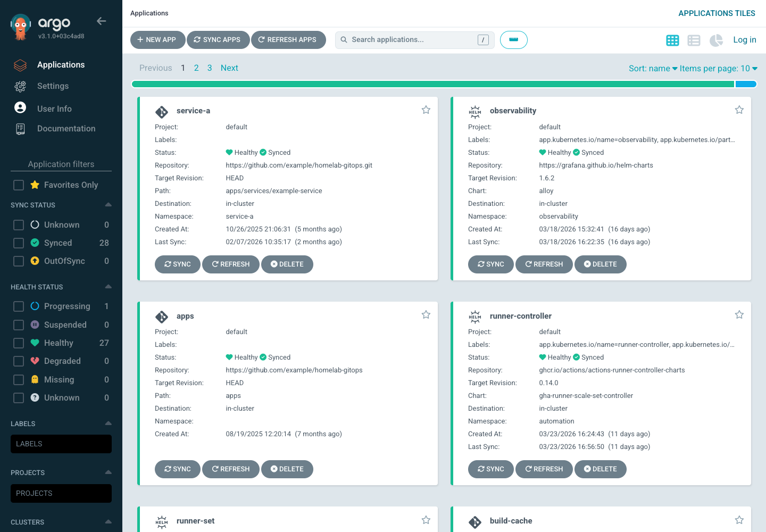Viewport: 766px width, 532px height.
Task: Open Applications via its stacked-layers icon
Action: pos(20,65)
